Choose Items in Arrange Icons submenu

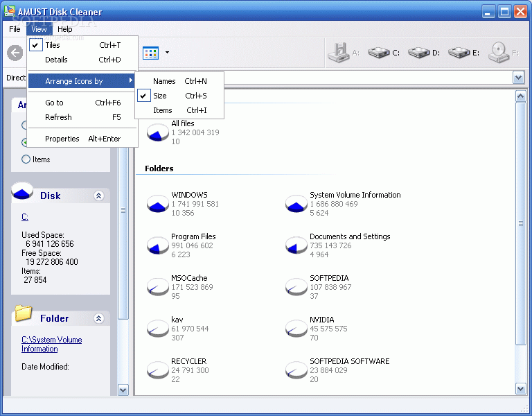click(x=179, y=110)
